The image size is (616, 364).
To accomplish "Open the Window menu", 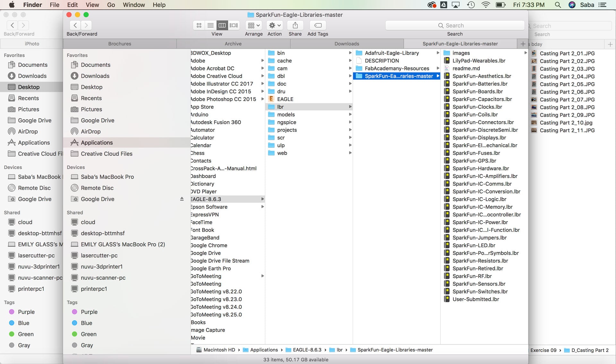I will click(134, 5).
